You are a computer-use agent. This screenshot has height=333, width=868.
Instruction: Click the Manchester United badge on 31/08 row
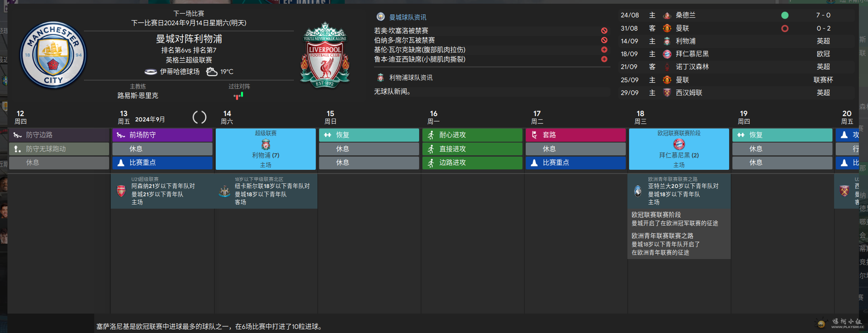[667, 28]
